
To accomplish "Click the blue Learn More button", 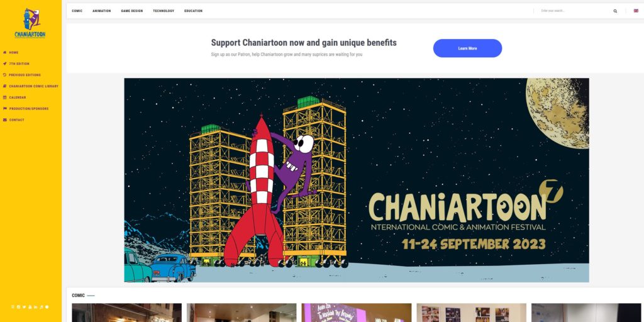I will (467, 48).
